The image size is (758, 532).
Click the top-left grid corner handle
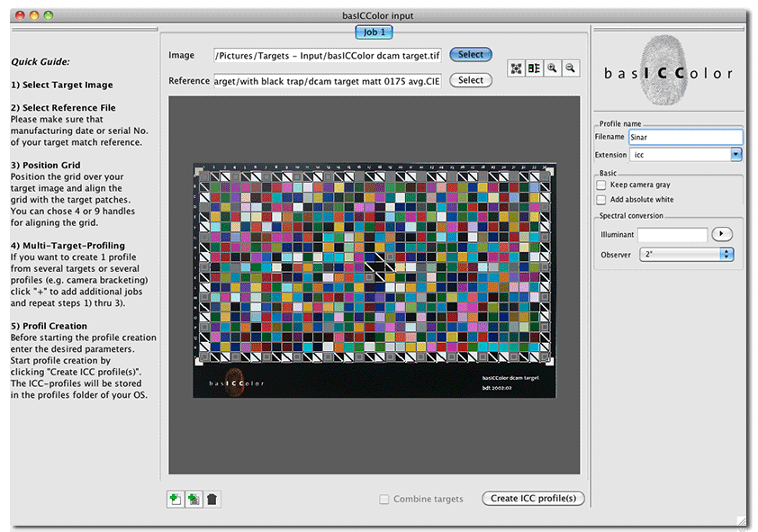198,170
